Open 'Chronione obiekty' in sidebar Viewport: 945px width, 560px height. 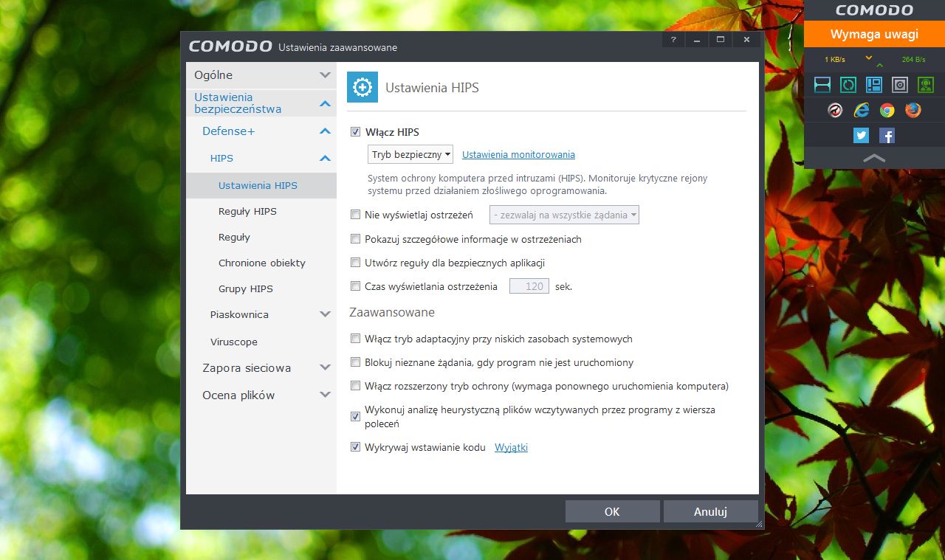click(x=261, y=263)
